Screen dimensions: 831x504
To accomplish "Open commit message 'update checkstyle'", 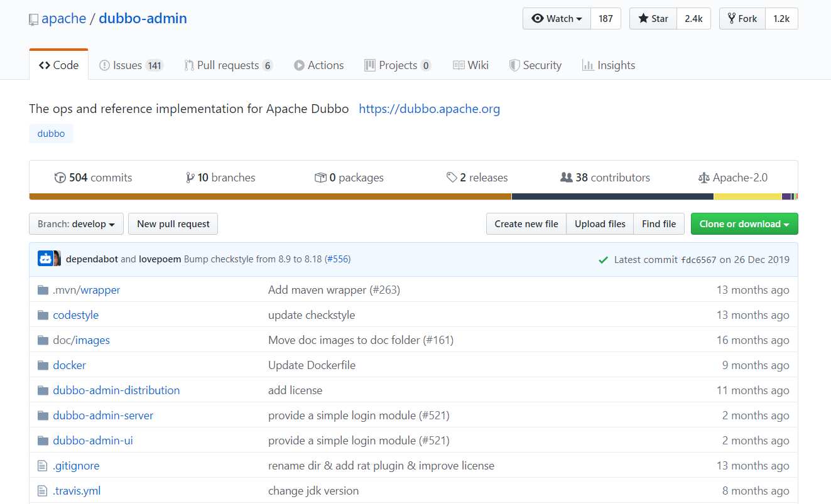I will [x=312, y=315].
